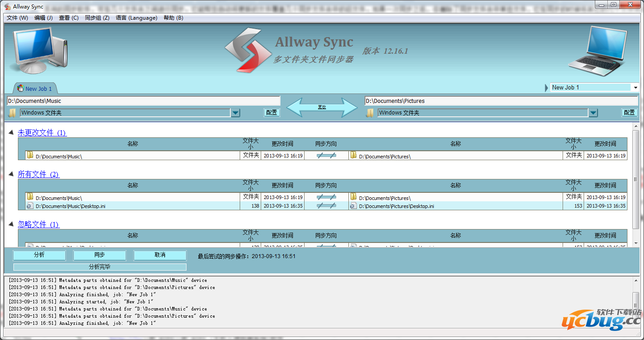Click left 名称 column header in 所有文件 table
Screen dimensions: 644x340
[133, 186]
